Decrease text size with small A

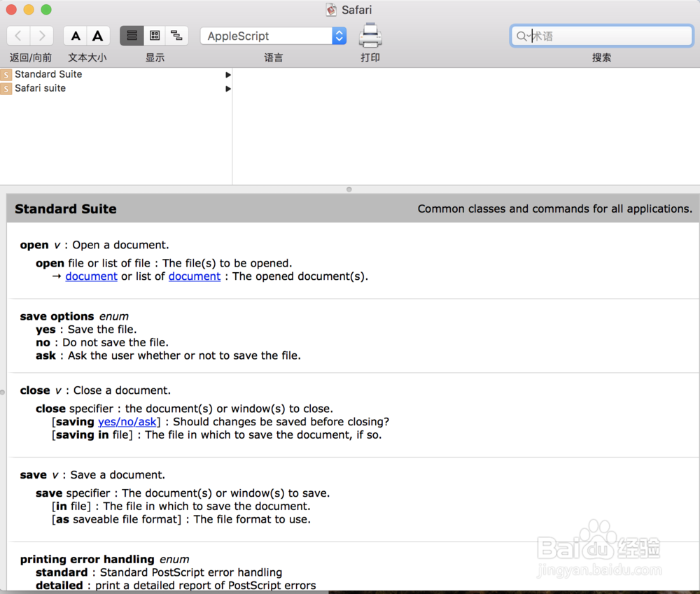point(76,36)
